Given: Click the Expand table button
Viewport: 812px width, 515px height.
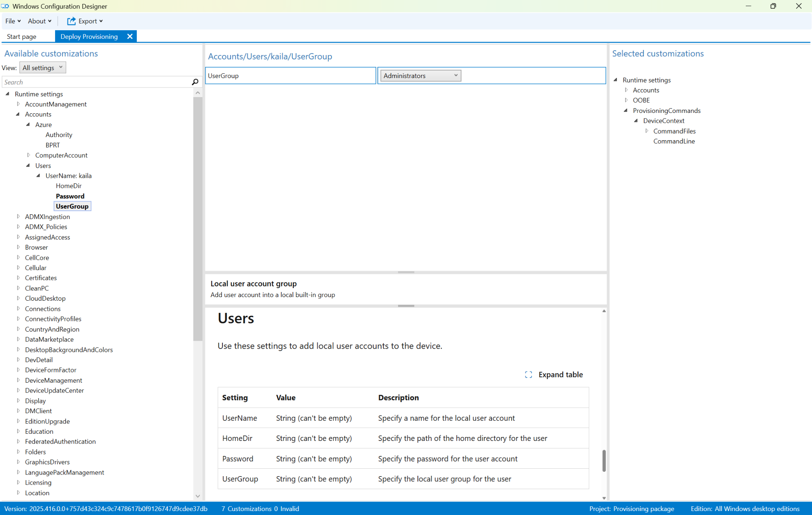Looking at the screenshot, I should (x=553, y=375).
